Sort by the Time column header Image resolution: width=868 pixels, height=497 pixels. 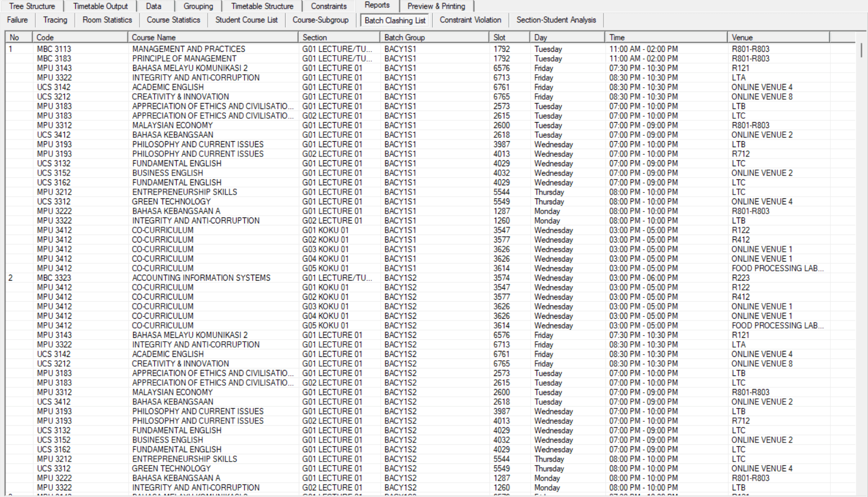pos(666,37)
